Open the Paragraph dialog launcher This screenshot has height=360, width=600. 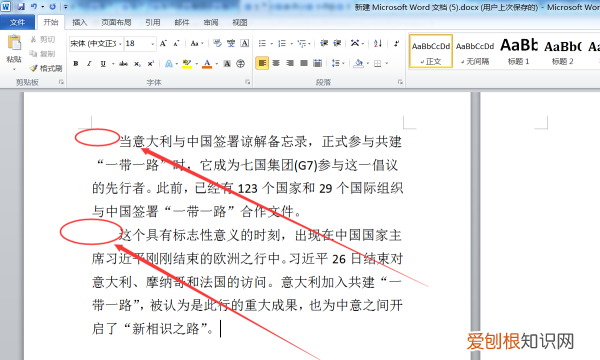[x=400, y=82]
